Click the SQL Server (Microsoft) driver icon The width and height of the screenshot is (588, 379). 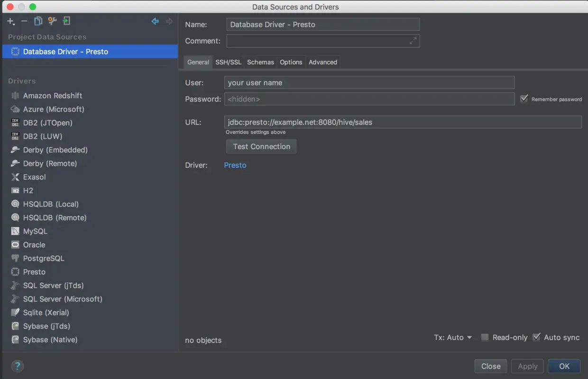pos(15,299)
